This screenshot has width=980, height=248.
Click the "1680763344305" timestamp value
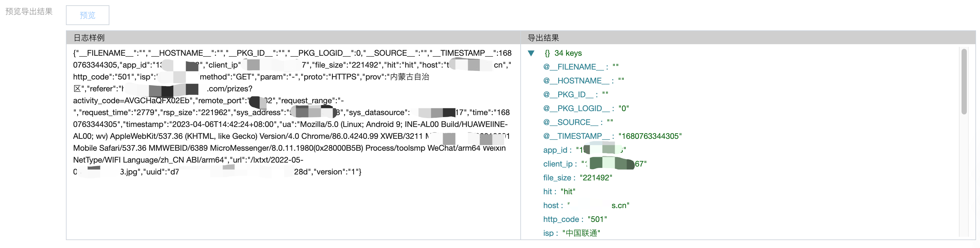(650, 137)
